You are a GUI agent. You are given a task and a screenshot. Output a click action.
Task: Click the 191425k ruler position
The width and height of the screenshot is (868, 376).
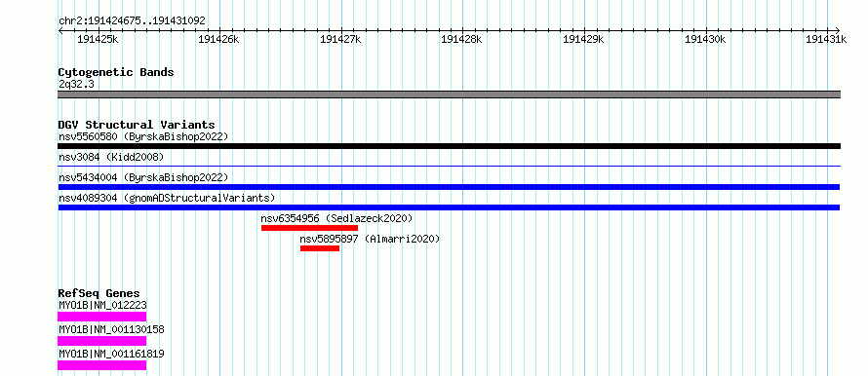98,39
